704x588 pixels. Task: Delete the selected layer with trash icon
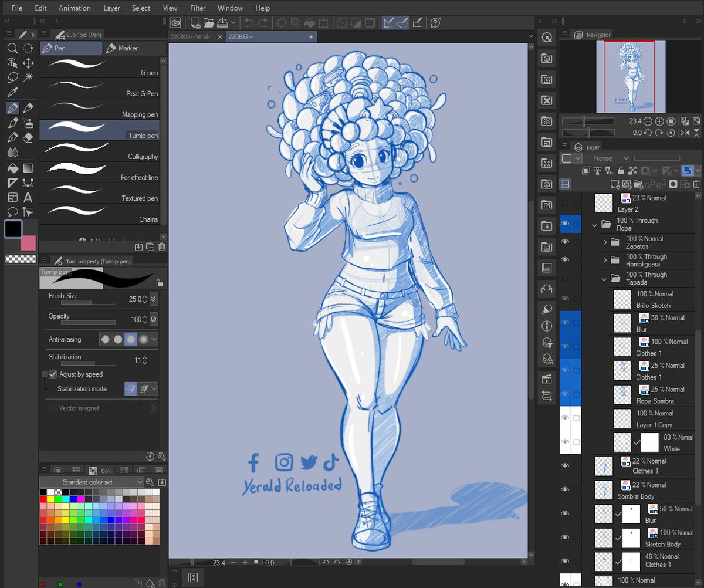696,184
